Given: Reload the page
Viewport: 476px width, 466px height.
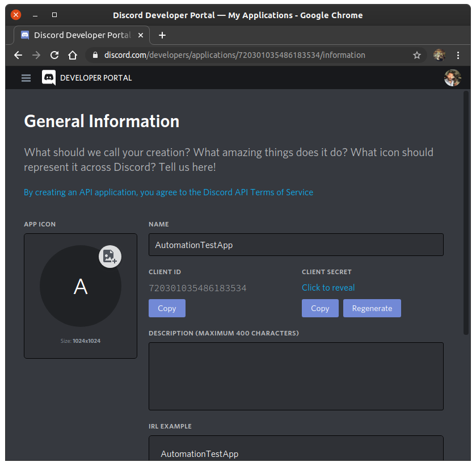Looking at the screenshot, I should 54,55.
